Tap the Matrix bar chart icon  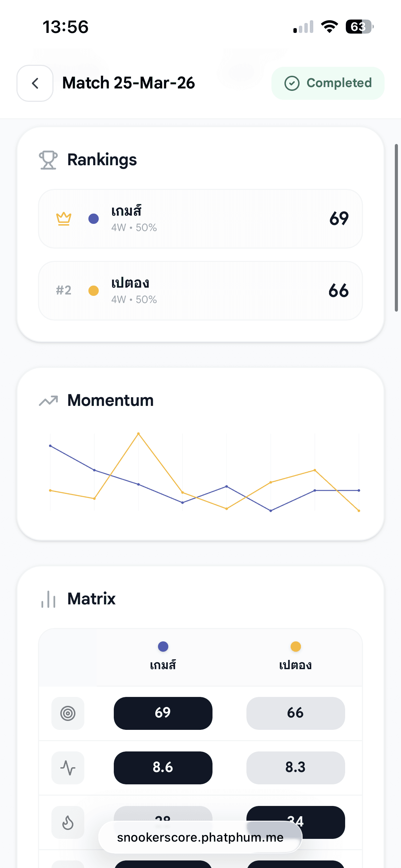48,599
